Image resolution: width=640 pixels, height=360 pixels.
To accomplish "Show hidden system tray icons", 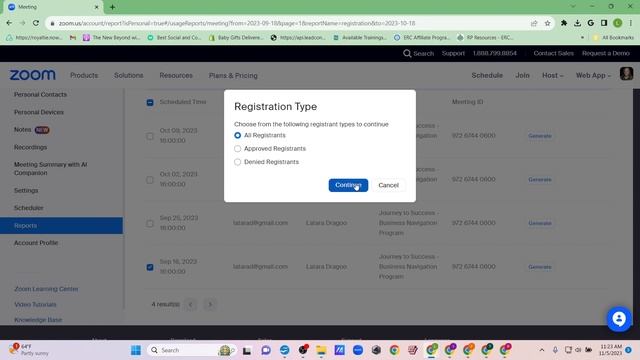I will point(542,350).
